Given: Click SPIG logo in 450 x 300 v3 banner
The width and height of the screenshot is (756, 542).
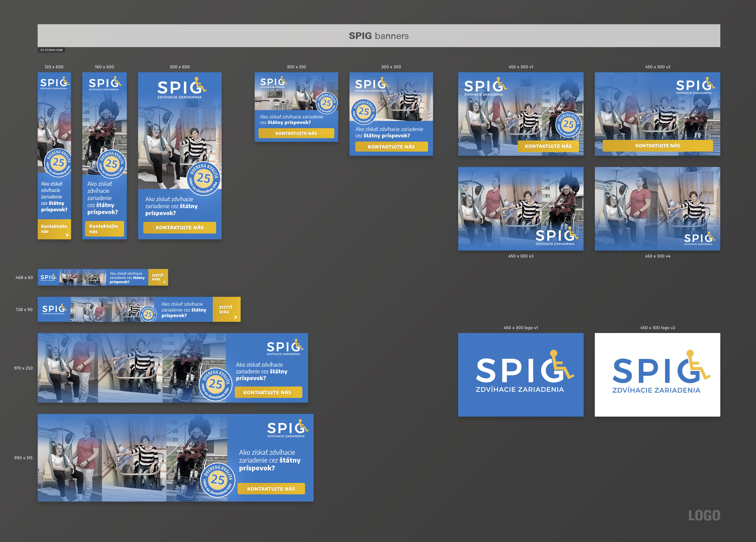Looking at the screenshot, I should click(557, 236).
